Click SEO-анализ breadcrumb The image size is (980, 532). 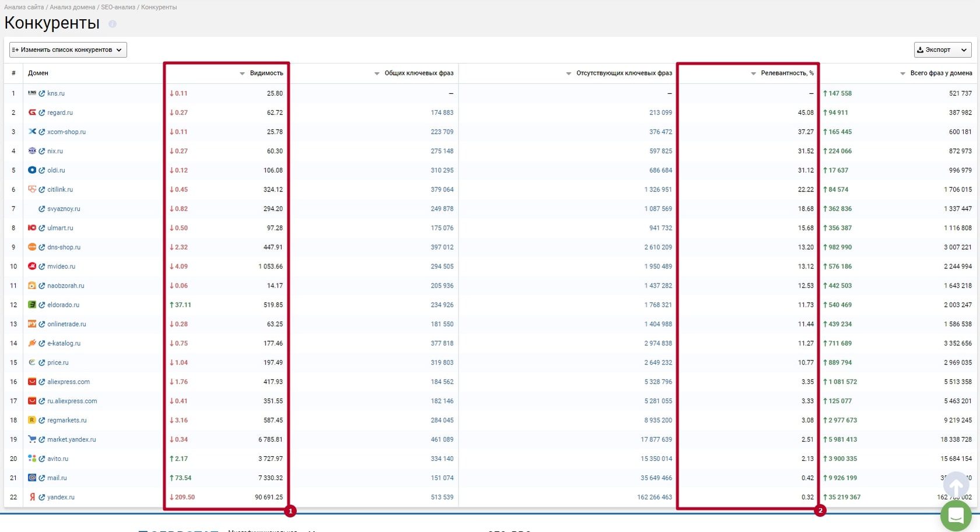(118, 7)
